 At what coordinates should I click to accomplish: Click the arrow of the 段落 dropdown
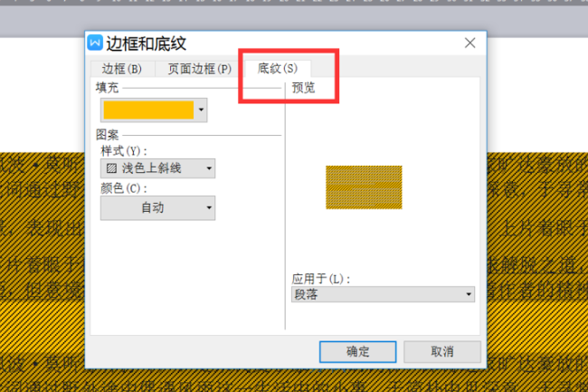469,294
